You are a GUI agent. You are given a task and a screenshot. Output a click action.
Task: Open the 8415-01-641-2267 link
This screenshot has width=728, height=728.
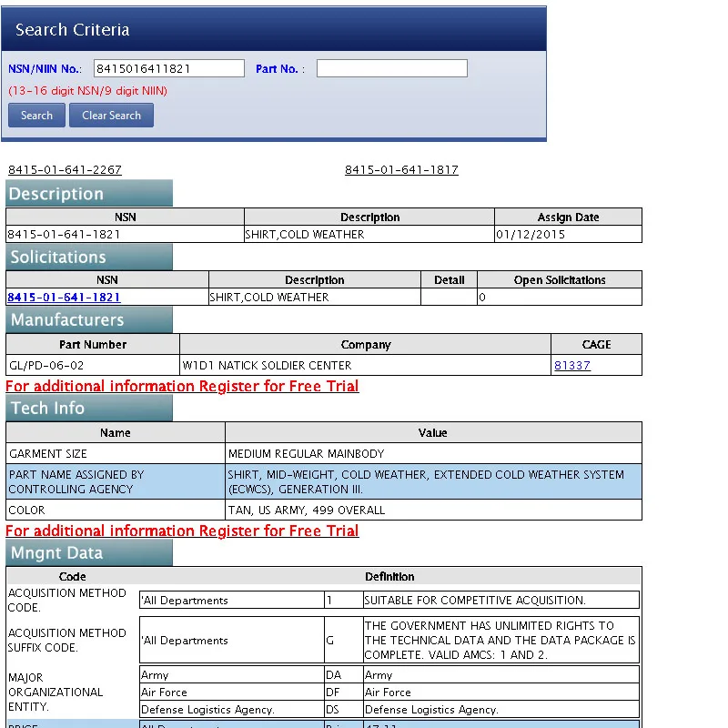coord(65,170)
